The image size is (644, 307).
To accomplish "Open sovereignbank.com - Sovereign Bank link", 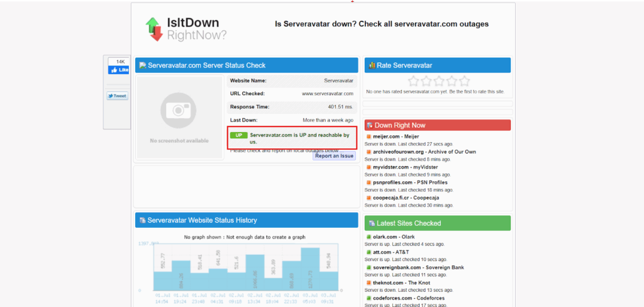I will point(418,267).
